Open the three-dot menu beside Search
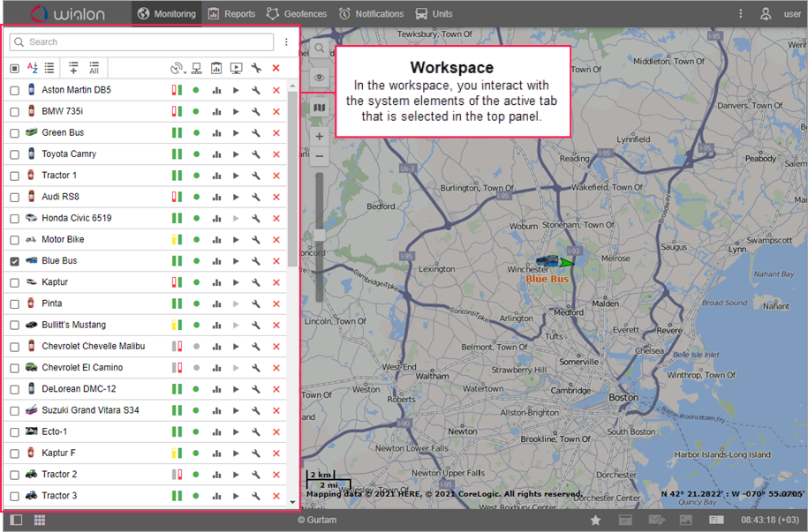 (286, 42)
